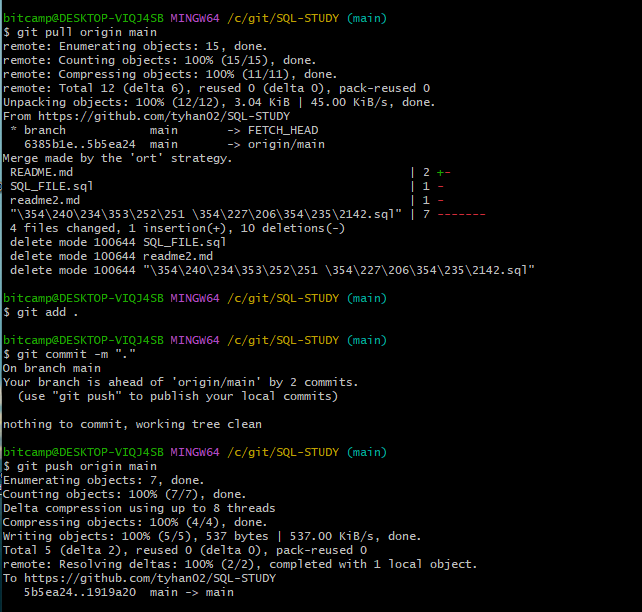Click 'remote: Compressing objects: 100% (11/11)' line
The width and height of the screenshot is (642, 612).
click(170, 74)
